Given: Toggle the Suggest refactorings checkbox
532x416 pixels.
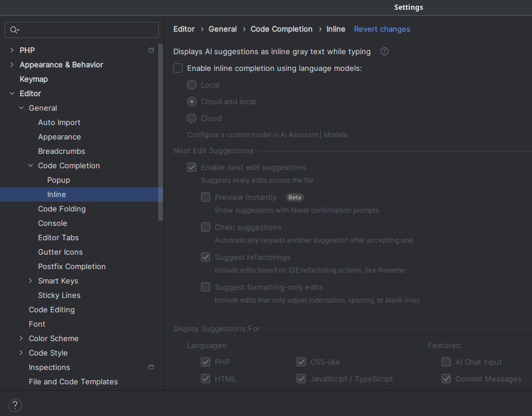Looking at the screenshot, I should [206, 257].
